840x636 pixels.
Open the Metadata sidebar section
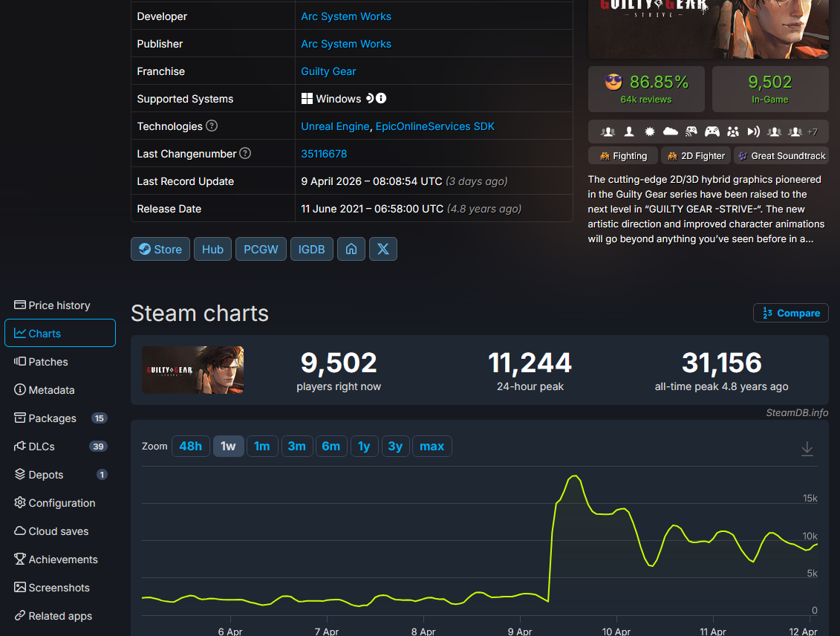pos(60,390)
